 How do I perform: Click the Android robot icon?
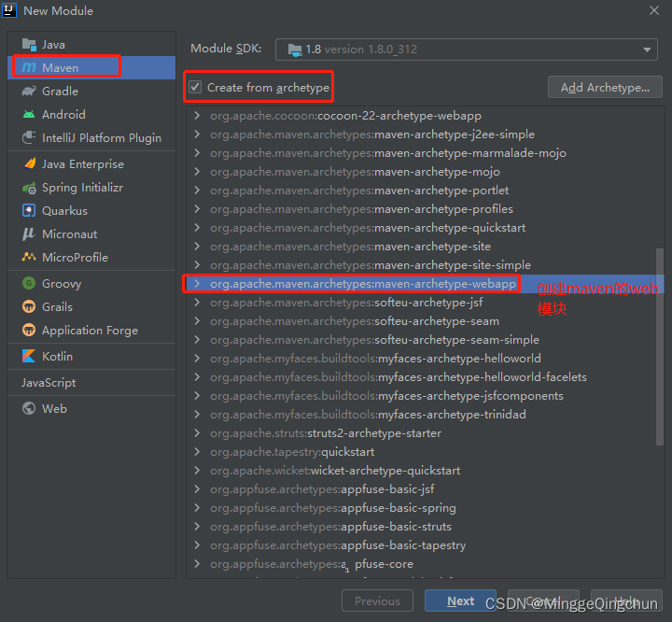pos(29,114)
